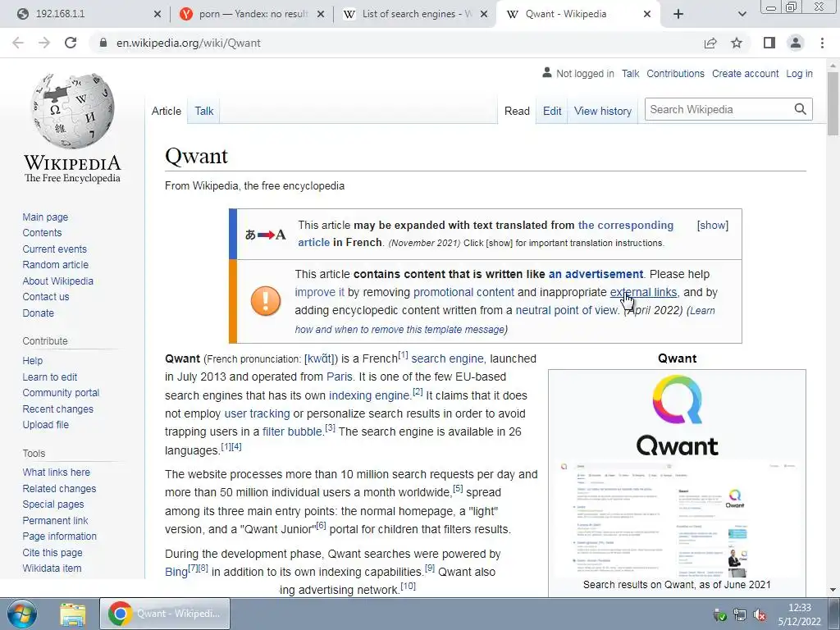The height and width of the screenshot is (630, 840).
Task: Click the padlock site info icon
Action: coord(103,43)
